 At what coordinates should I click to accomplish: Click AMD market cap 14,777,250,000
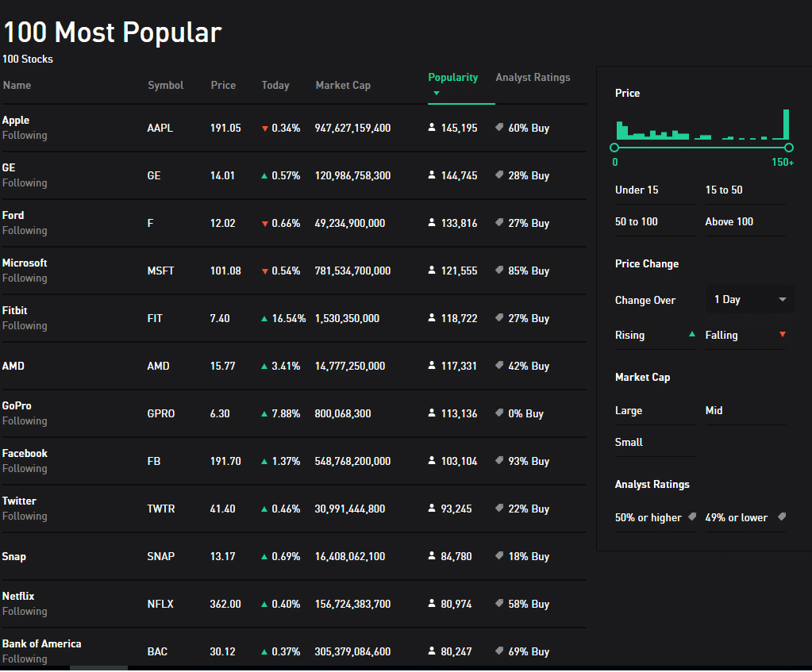[350, 366]
